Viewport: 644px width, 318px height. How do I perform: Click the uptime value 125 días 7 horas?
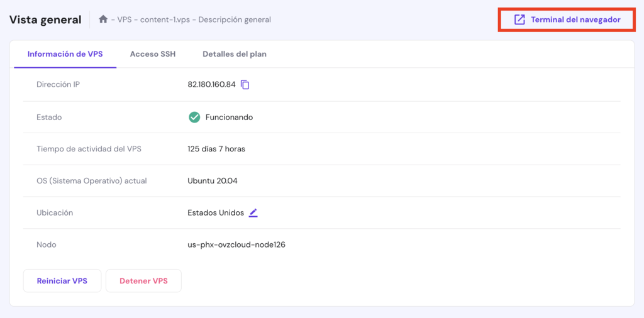tap(216, 149)
